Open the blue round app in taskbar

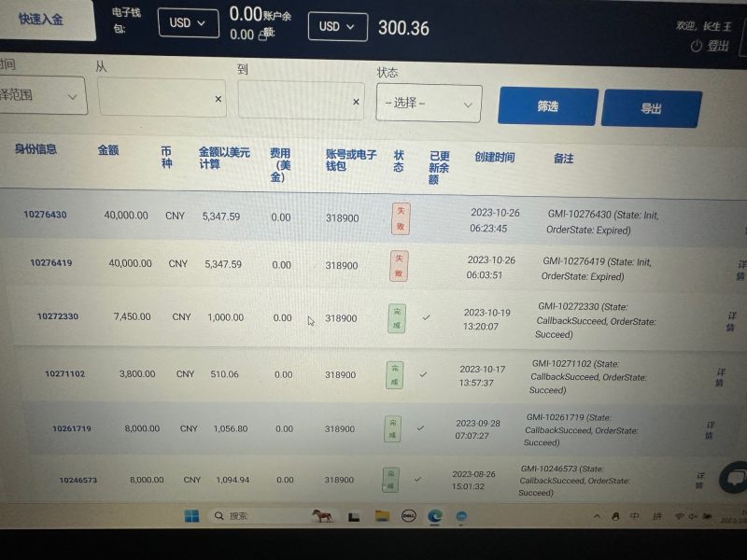461,517
